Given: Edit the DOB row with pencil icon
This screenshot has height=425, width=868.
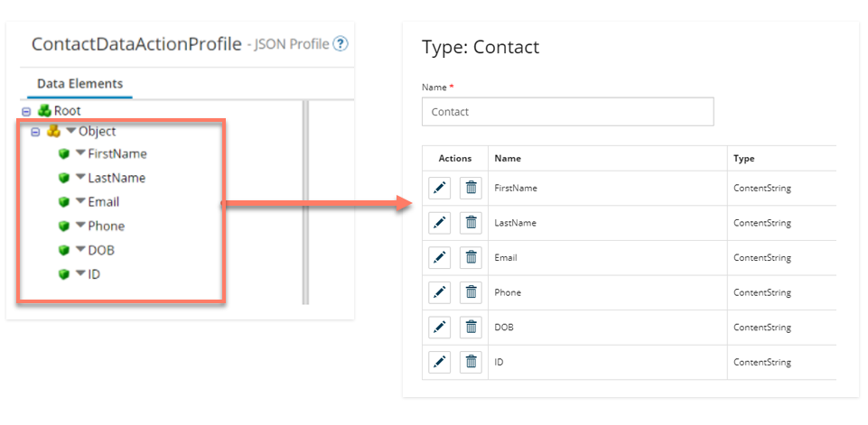Looking at the screenshot, I should tap(440, 328).
